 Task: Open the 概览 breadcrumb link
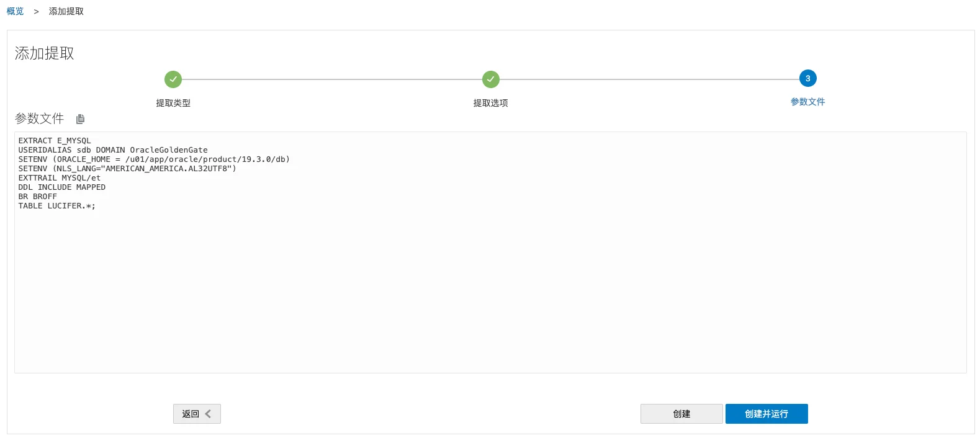tap(15, 11)
